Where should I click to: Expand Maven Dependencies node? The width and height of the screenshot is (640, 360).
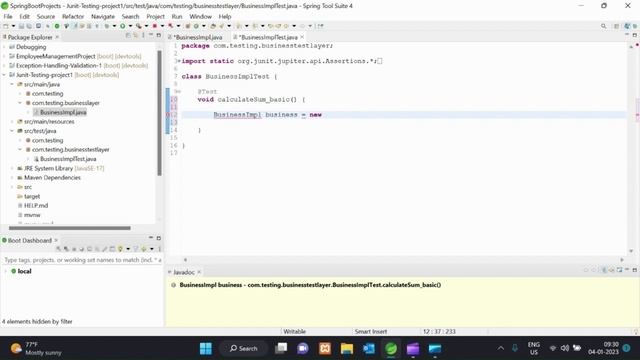[12, 178]
